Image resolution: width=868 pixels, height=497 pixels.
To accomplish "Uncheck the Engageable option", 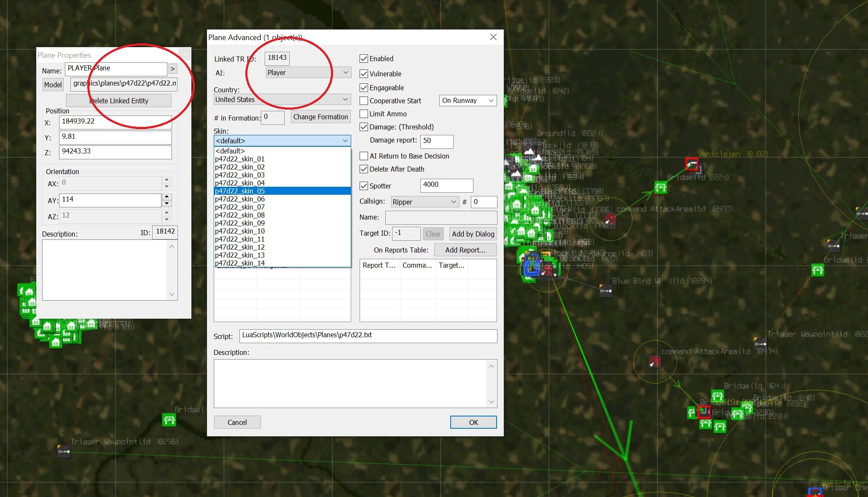I will pyautogui.click(x=364, y=88).
